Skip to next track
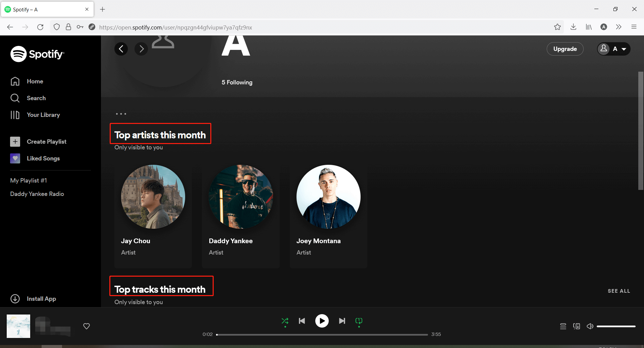 [x=342, y=321]
